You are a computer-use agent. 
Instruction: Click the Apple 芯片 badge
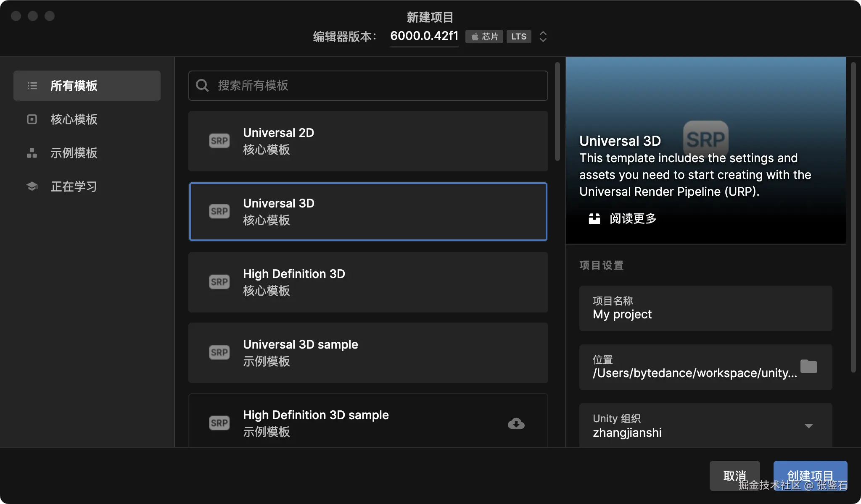click(484, 37)
